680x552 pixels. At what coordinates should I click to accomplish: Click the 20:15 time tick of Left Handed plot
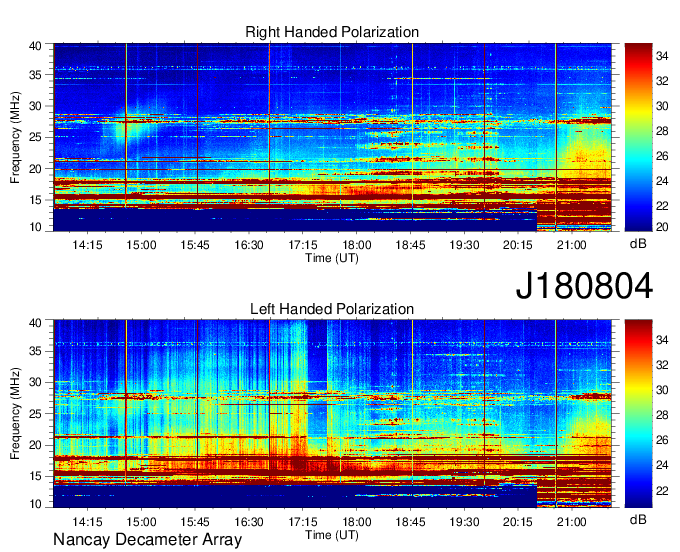click(518, 522)
